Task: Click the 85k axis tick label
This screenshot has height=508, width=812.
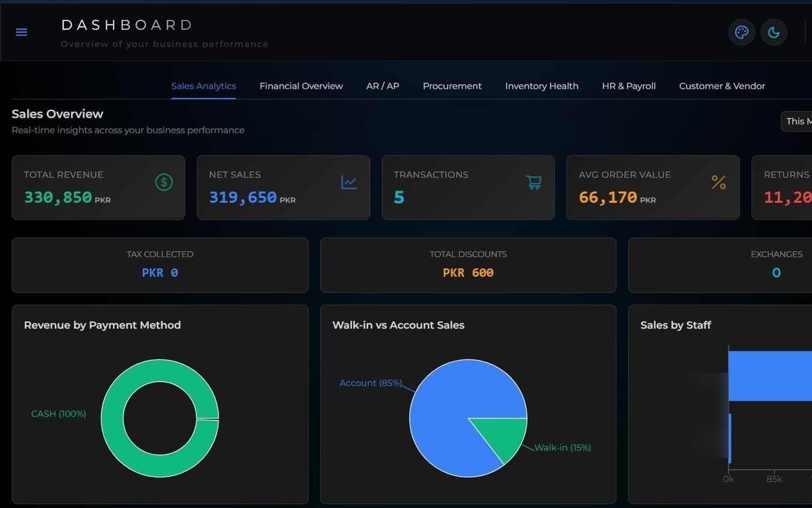Action: tap(774, 479)
